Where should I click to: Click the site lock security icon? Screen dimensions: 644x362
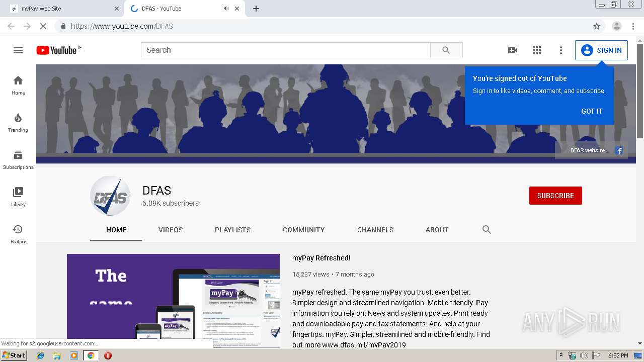(x=63, y=26)
